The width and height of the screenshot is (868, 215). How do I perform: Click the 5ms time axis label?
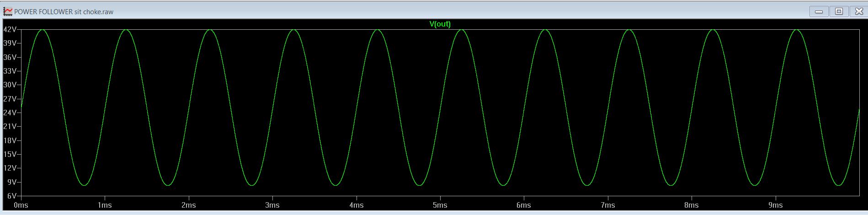[x=440, y=205]
